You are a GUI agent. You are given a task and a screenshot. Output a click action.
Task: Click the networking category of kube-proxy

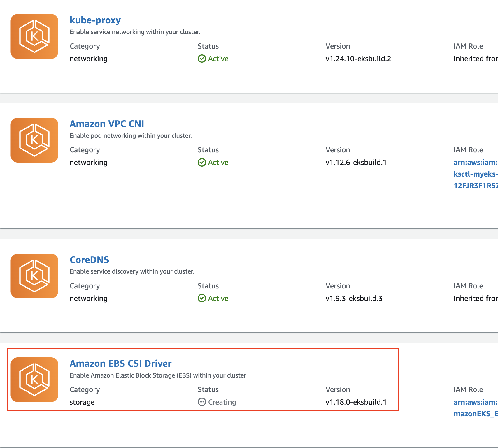[x=88, y=59]
